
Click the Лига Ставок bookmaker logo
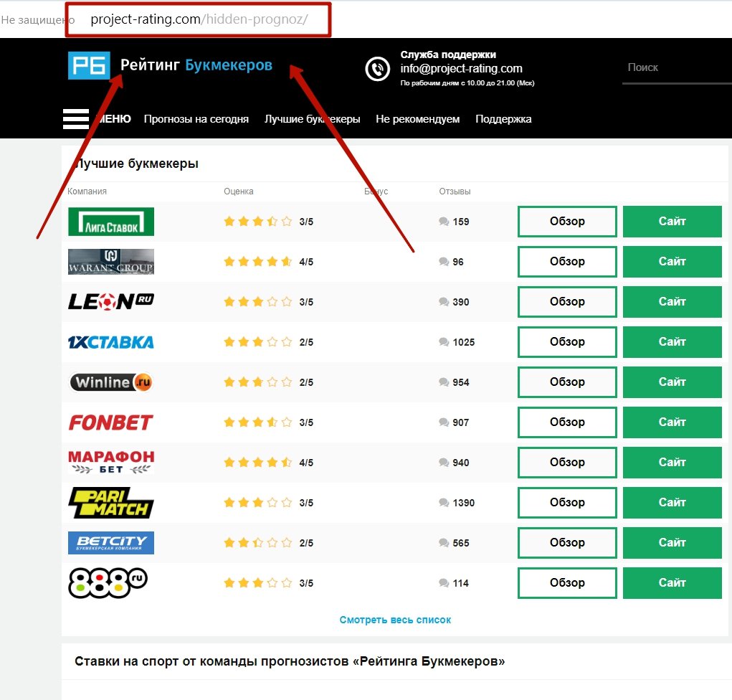click(111, 222)
